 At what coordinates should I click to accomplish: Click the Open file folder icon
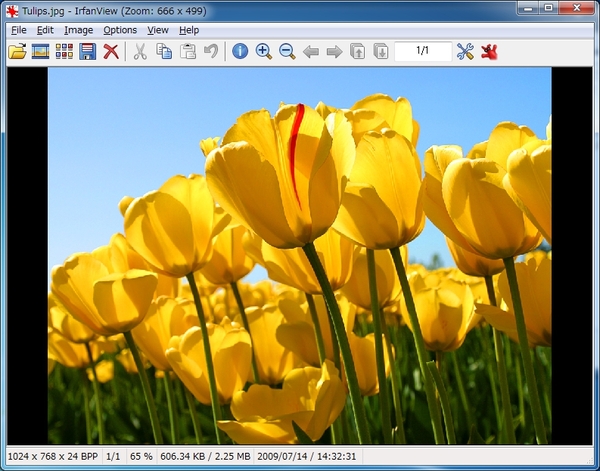pos(17,51)
